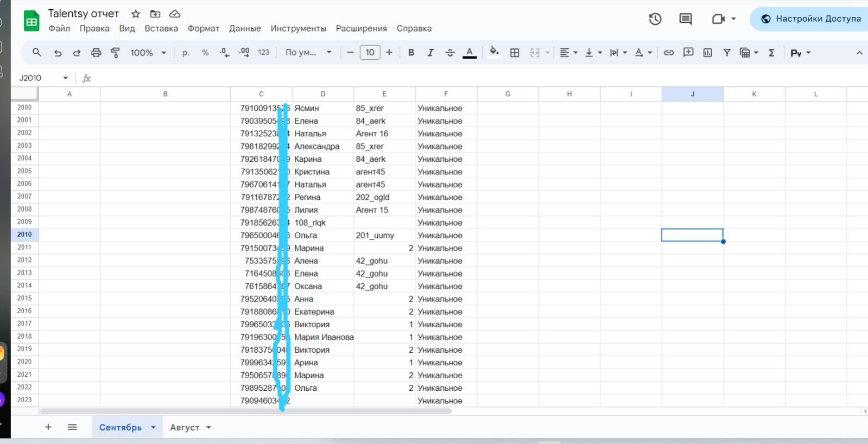This screenshot has width=868, height=444.
Task: Open the zoom 100% dropdown
Action: pos(148,53)
